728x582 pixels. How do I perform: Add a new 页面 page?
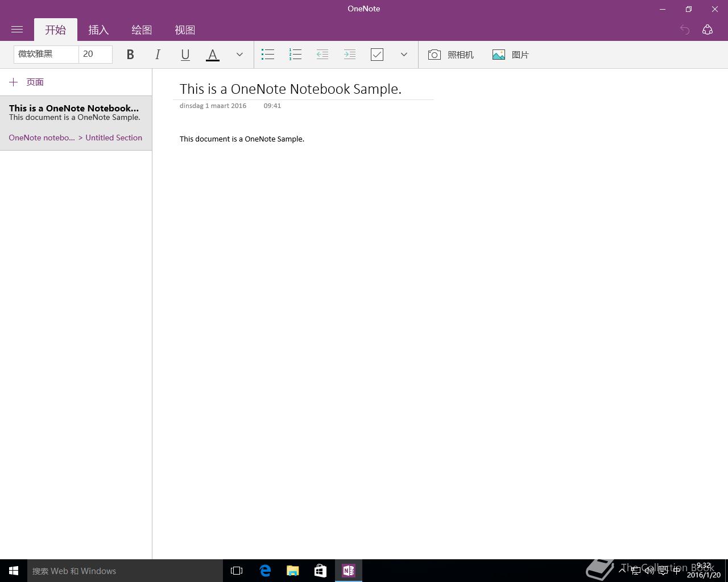(x=27, y=82)
